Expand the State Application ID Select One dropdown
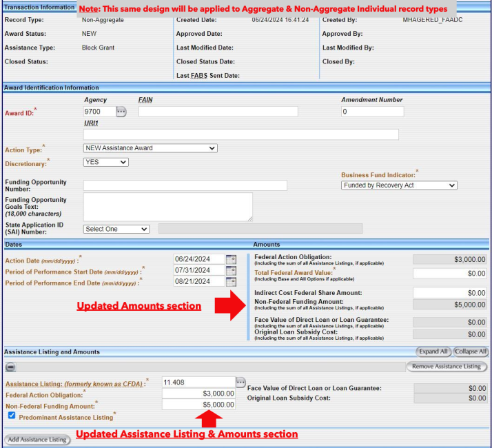This screenshot has height=448, width=492. (x=116, y=229)
